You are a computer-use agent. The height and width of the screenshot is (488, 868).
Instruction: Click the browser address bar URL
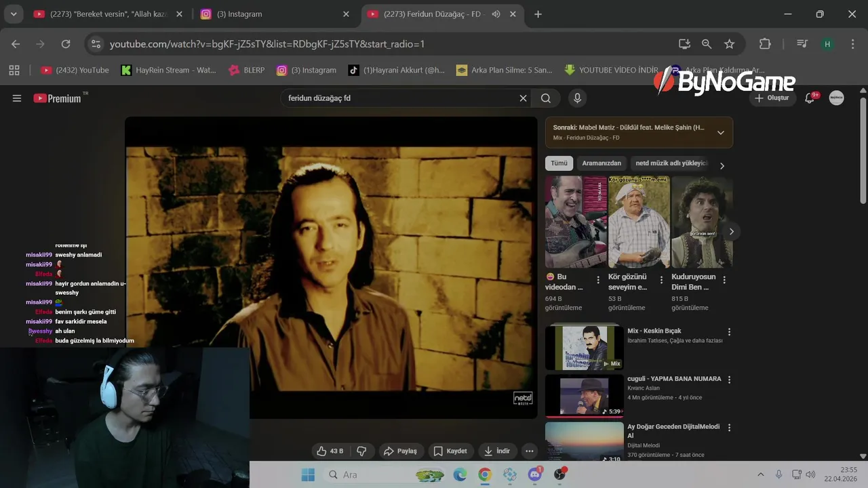(267, 44)
